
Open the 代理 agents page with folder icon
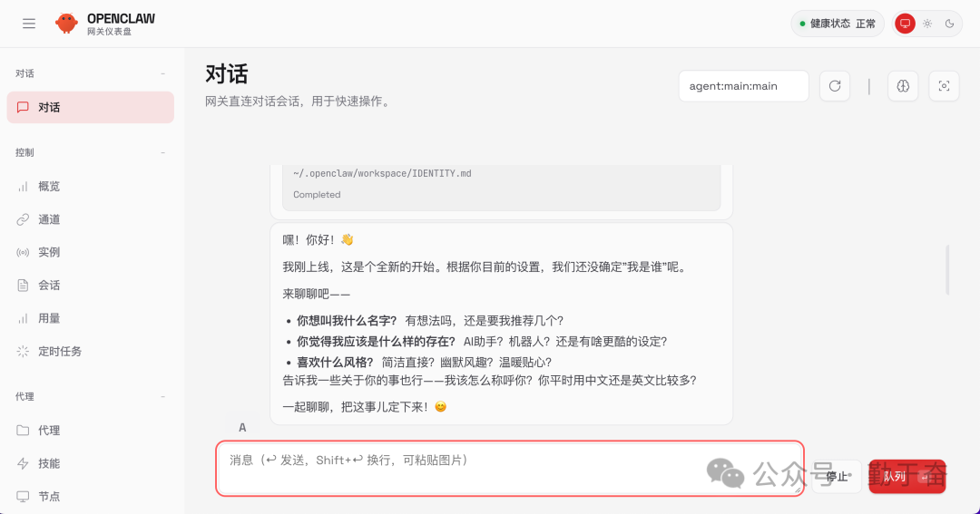pyautogui.click(x=91, y=431)
